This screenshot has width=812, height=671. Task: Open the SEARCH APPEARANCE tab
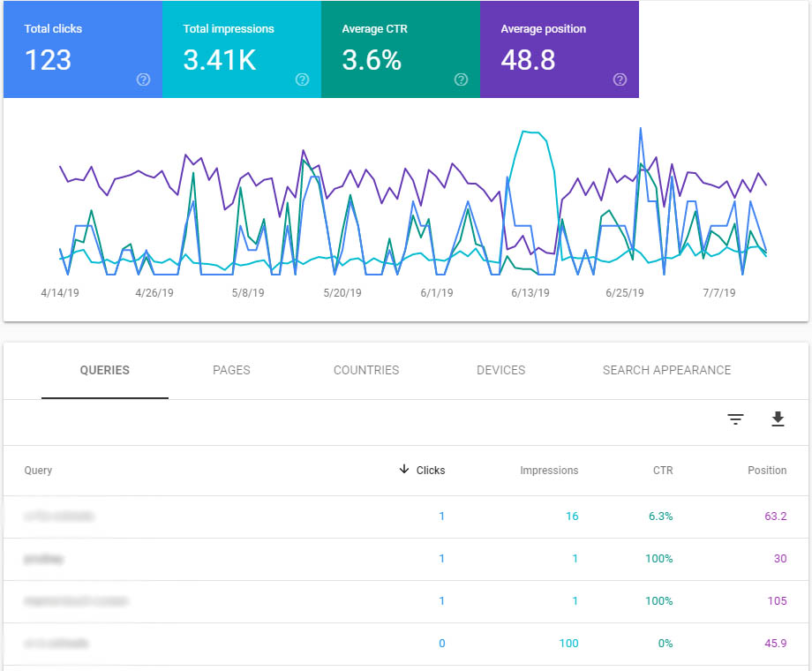[666, 370]
